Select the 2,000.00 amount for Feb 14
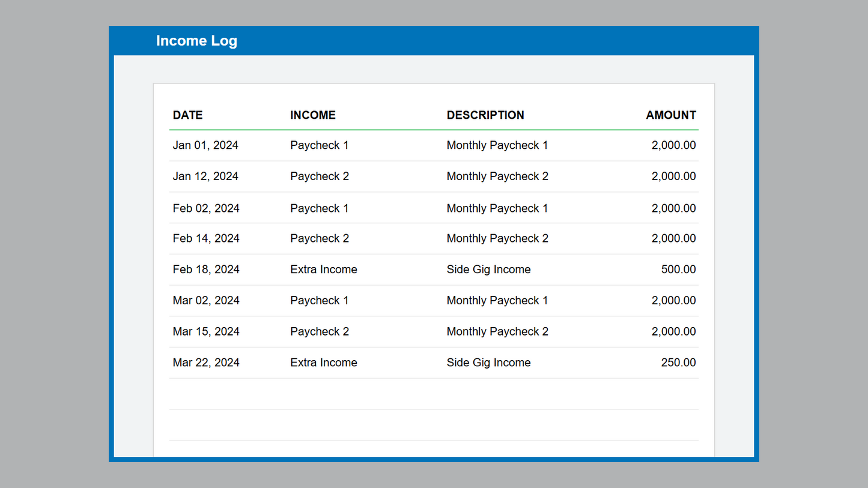This screenshot has width=868, height=488. pos(674,238)
